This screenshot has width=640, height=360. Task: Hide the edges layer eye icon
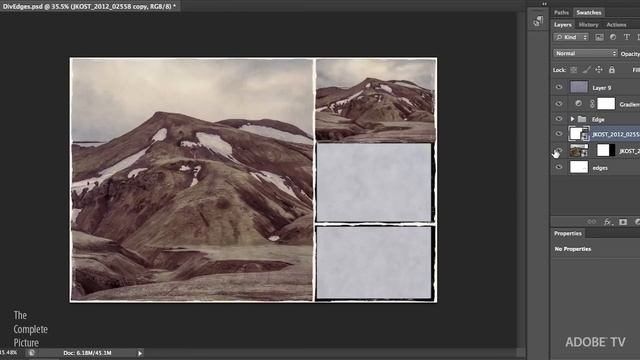pos(559,167)
